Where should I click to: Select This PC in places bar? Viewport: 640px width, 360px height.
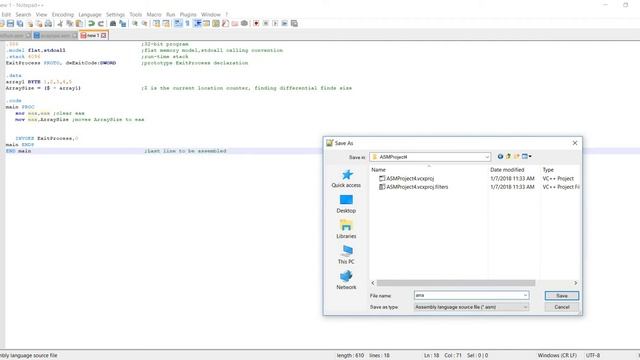[346, 255]
